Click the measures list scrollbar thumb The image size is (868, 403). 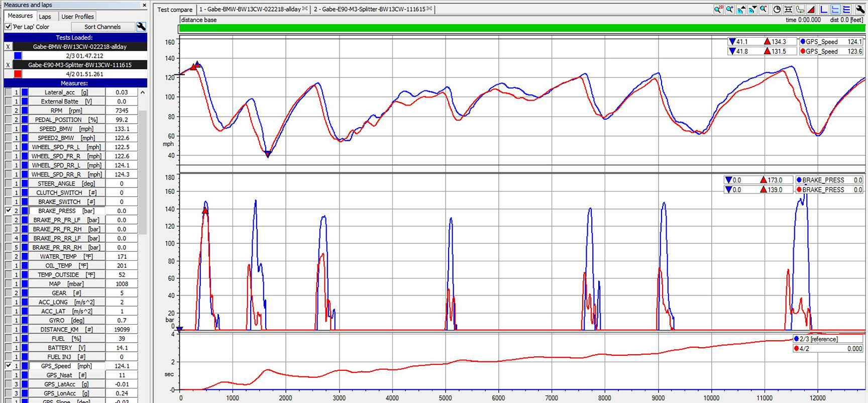point(143,172)
